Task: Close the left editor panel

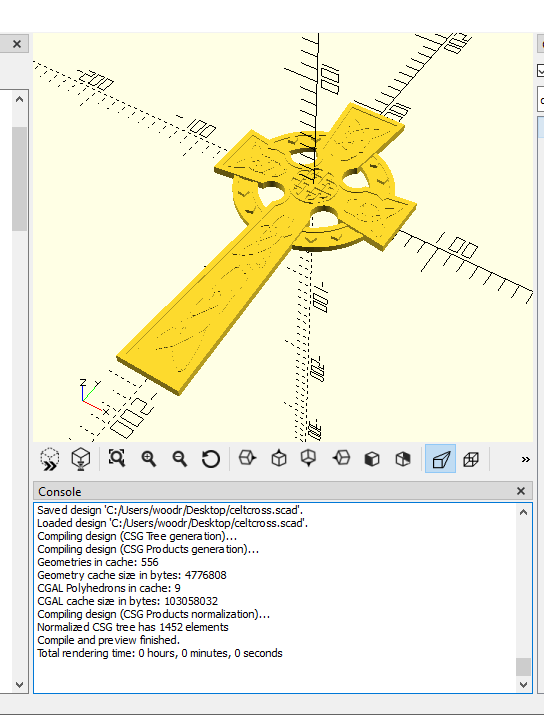Action: click(x=17, y=44)
